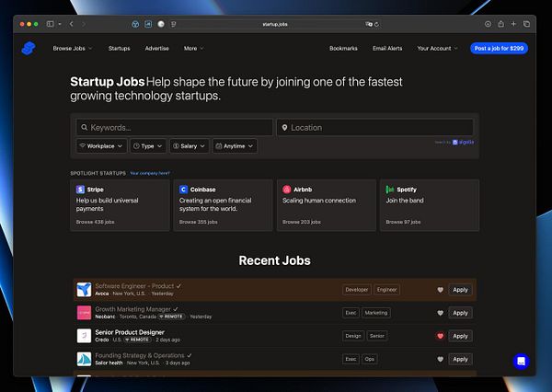The width and height of the screenshot is (552, 392).
Task: Click the 'Your company here?' link
Action: (x=150, y=173)
